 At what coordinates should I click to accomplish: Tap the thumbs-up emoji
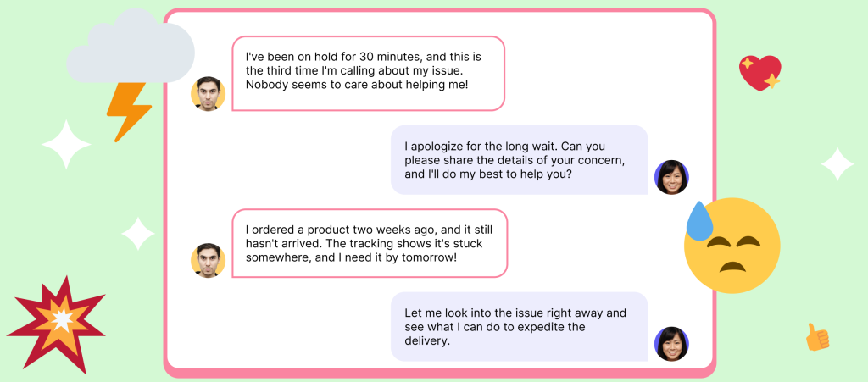pyautogui.click(x=817, y=337)
